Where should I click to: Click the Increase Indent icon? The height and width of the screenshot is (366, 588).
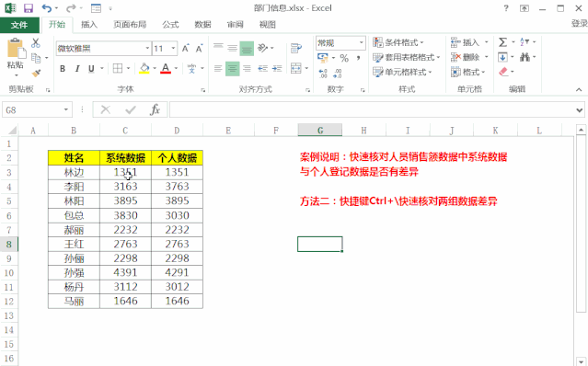coord(277,68)
